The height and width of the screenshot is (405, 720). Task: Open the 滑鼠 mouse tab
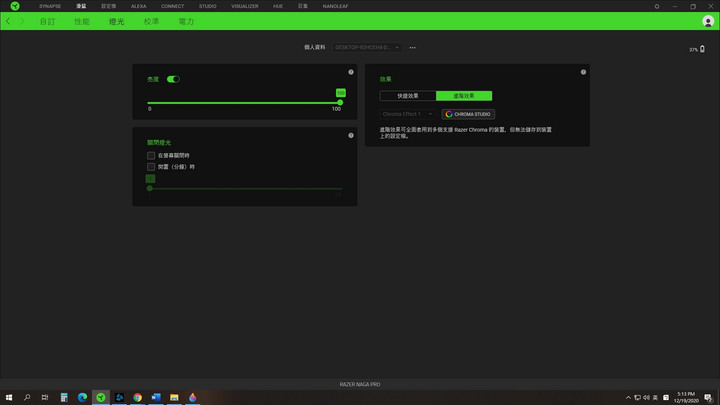point(81,6)
